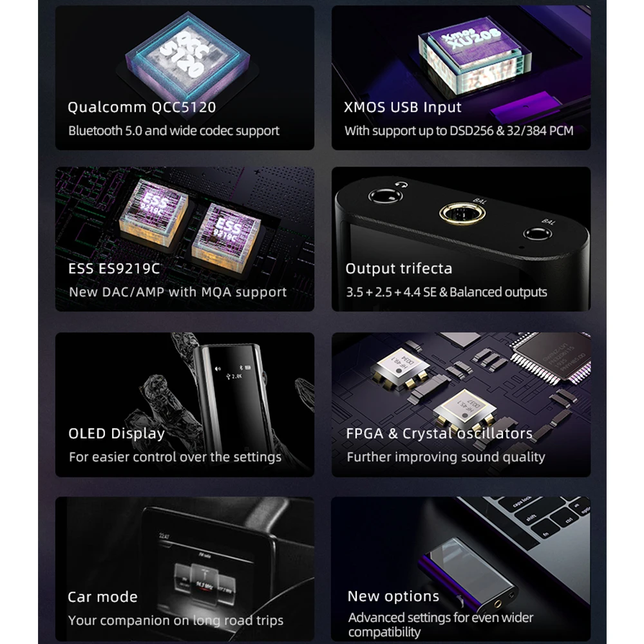Click the ESS ES9219C title text

[114, 269]
